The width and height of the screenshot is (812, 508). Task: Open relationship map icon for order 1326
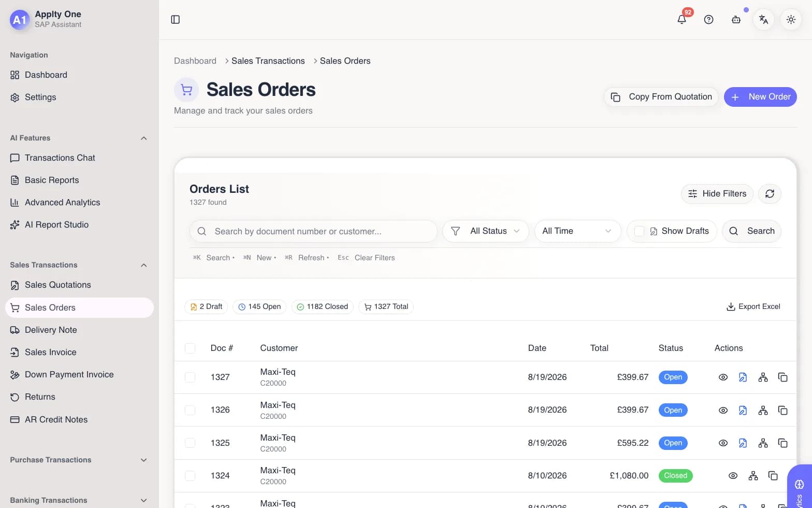click(763, 410)
